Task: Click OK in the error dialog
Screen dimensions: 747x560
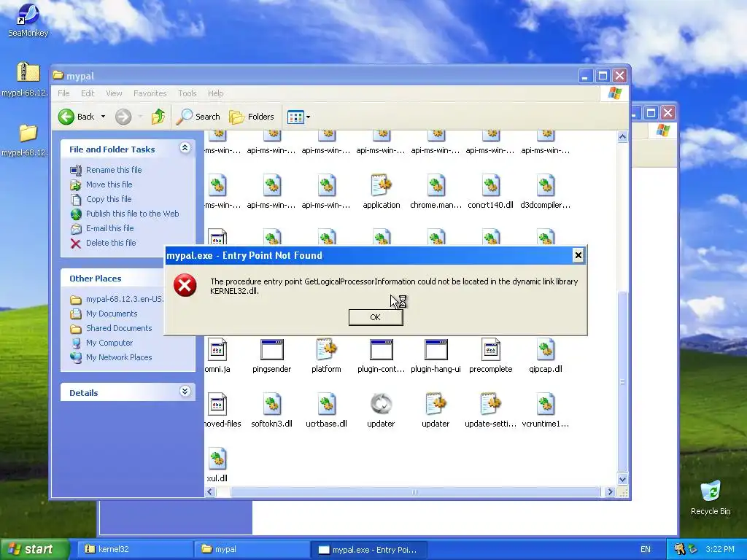Action: point(376,317)
